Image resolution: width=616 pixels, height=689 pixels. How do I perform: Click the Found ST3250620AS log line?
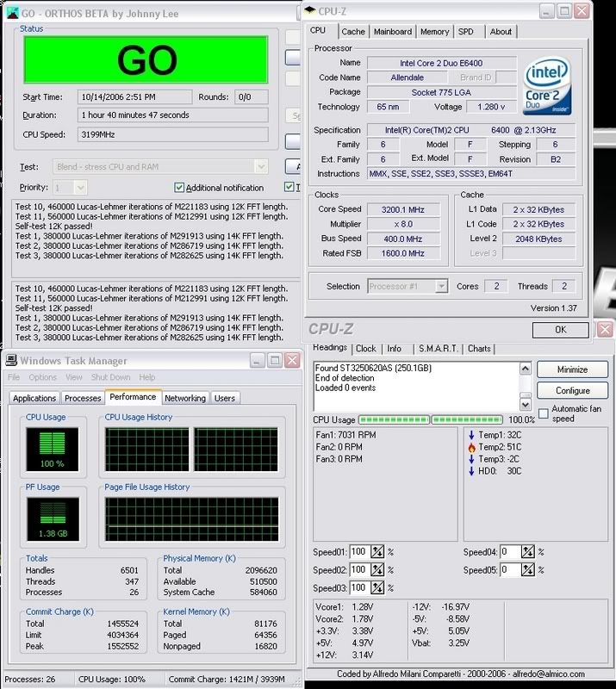coord(373,368)
